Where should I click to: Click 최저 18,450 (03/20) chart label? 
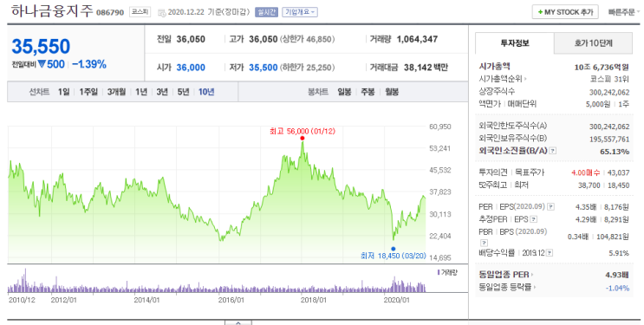pyautogui.click(x=394, y=256)
